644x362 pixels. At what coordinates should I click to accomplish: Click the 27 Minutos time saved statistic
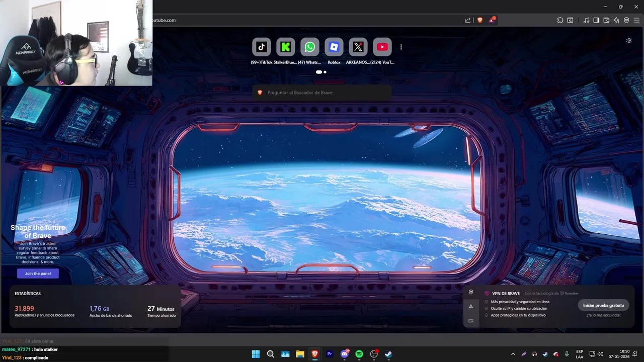pos(162,311)
